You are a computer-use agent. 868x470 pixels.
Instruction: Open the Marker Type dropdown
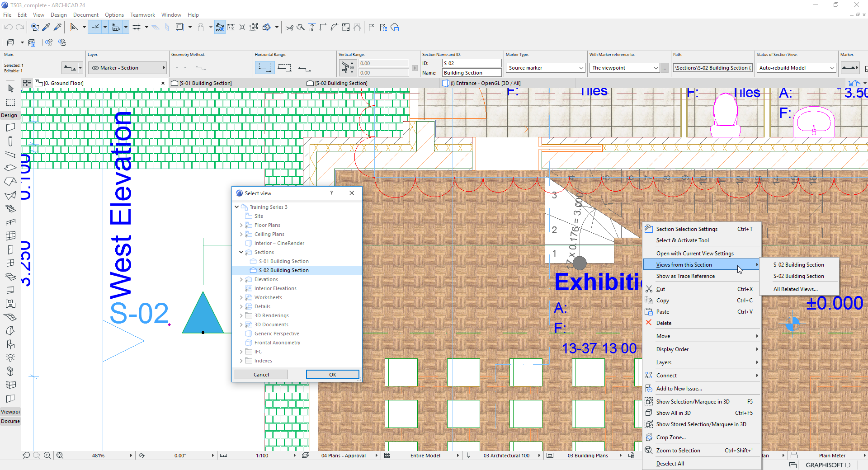546,68
